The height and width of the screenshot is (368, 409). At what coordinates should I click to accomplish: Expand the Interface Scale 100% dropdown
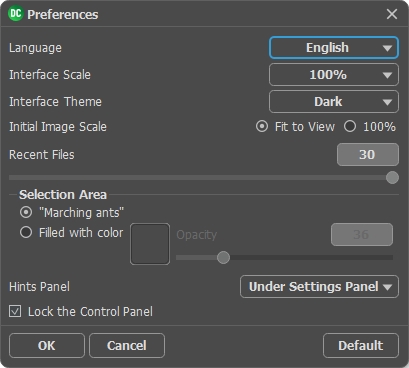pyautogui.click(x=334, y=75)
